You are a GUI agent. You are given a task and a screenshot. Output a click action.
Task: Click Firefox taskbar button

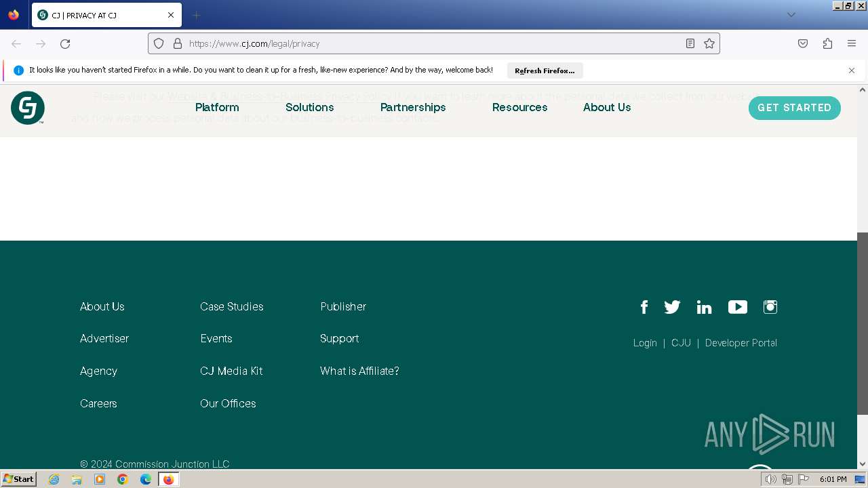[x=169, y=479]
